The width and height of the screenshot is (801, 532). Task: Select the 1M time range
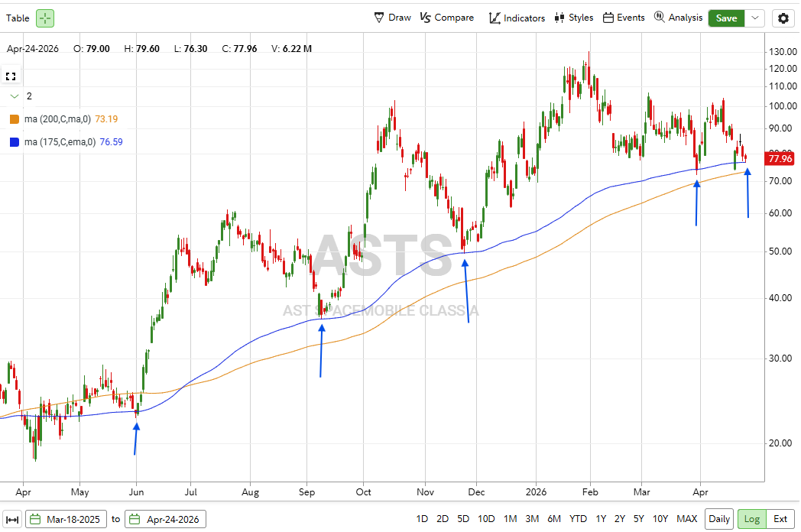(x=510, y=519)
